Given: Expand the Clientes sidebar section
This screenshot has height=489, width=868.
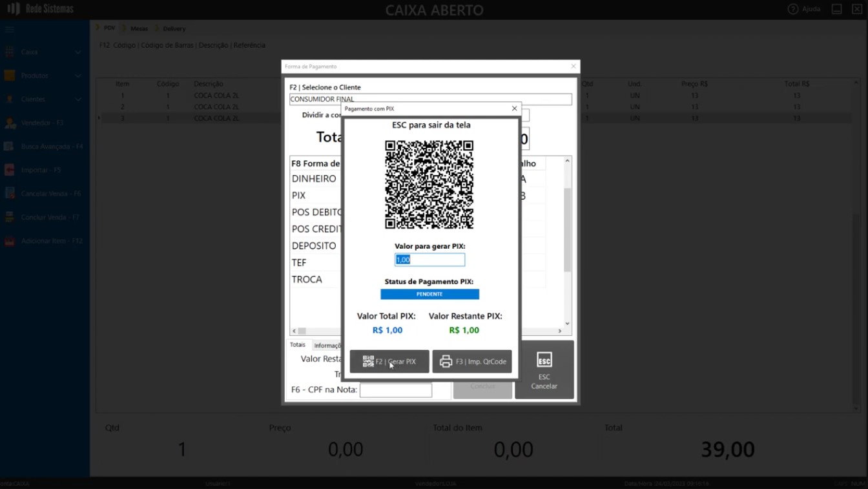Looking at the screenshot, I should [77, 99].
